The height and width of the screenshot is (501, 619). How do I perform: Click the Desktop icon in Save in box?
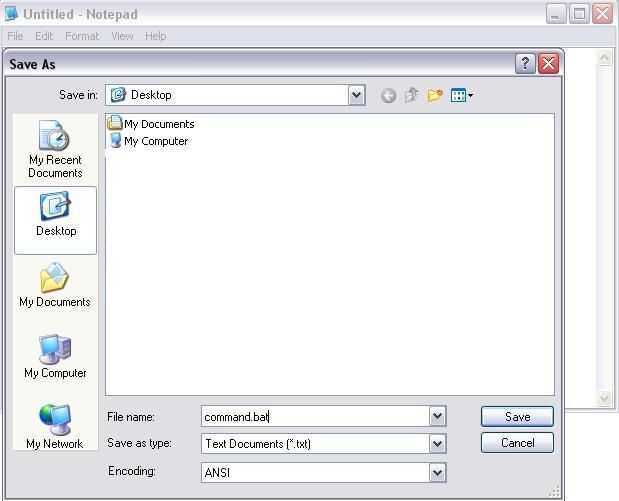click(x=118, y=95)
